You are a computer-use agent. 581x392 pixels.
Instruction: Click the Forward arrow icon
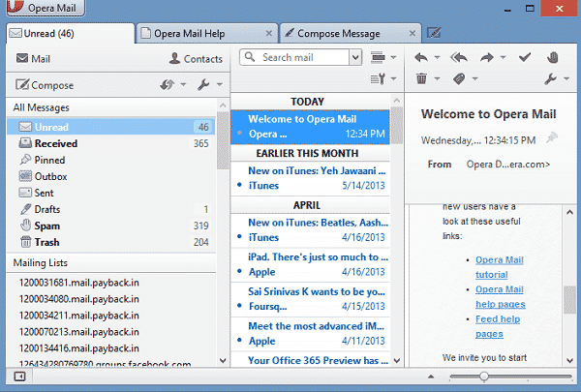click(x=486, y=57)
